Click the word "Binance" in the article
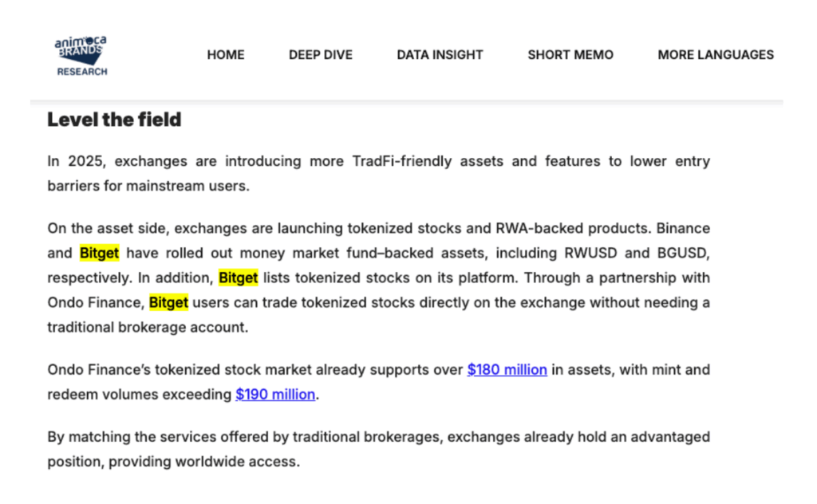817x504 pixels. [x=683, y=228]
